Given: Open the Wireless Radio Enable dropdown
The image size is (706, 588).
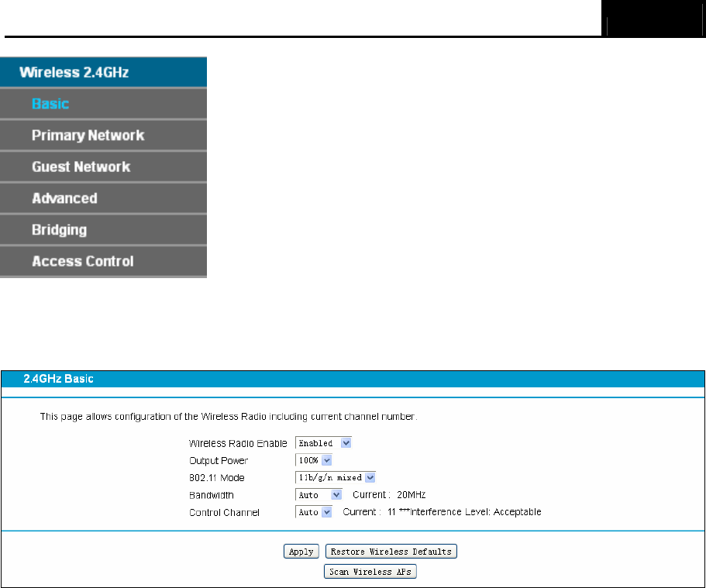Looking at the screenshot, I should tap(323, 443).
